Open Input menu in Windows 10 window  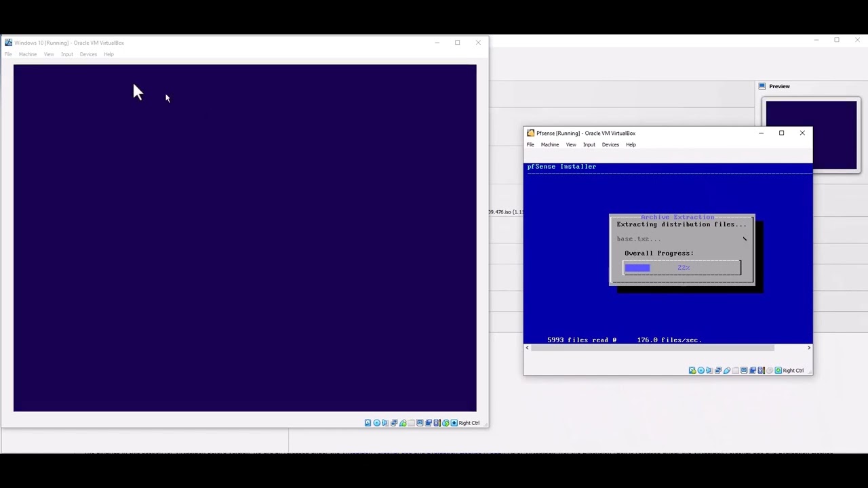pyautogui.click(x=67, y=54)
